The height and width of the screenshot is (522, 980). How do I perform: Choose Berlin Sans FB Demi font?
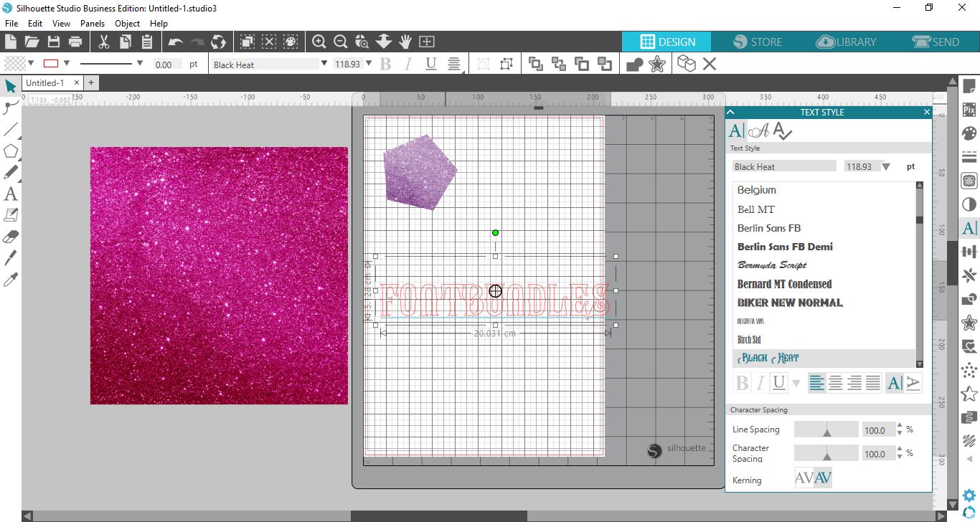point(785,247)
